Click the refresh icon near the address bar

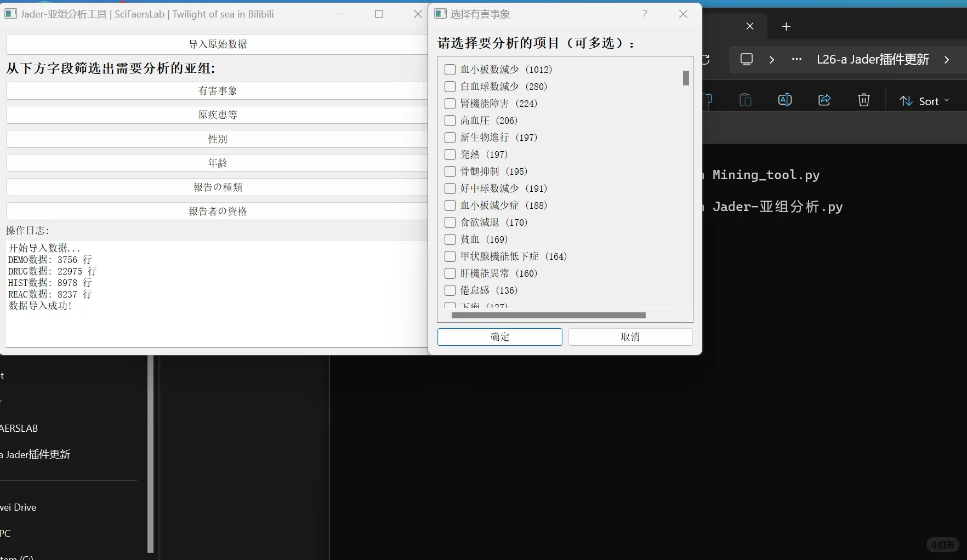point(706,59)
